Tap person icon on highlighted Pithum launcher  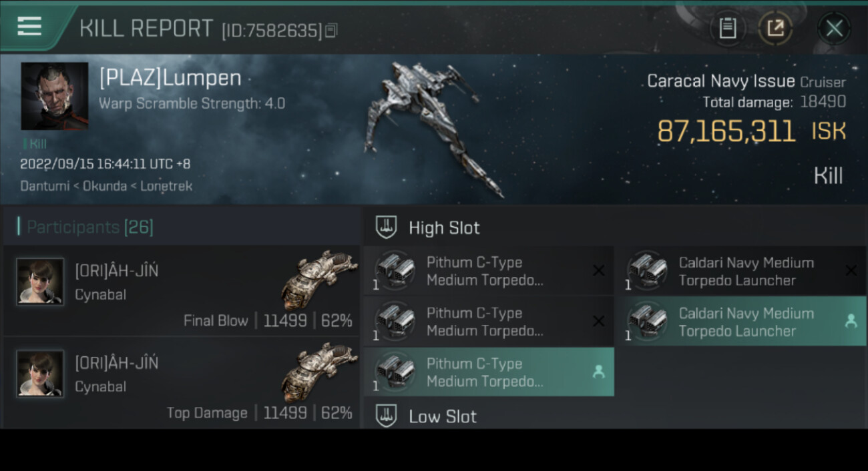(x=598, y=372)
